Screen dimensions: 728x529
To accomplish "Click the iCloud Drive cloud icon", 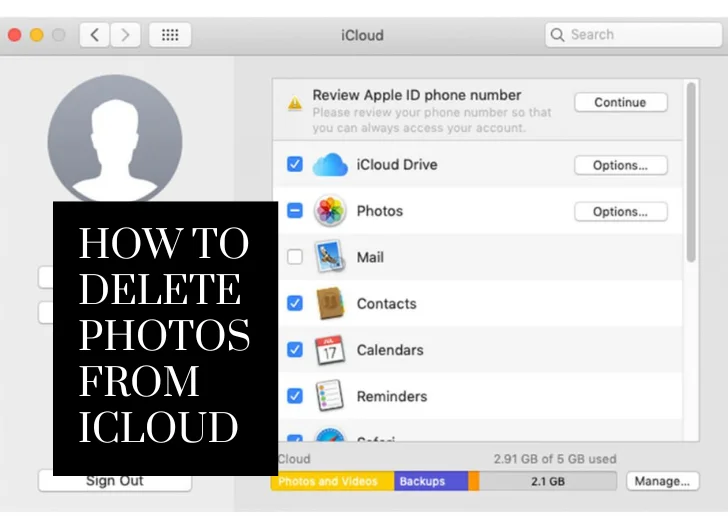I will pos(330,165).
